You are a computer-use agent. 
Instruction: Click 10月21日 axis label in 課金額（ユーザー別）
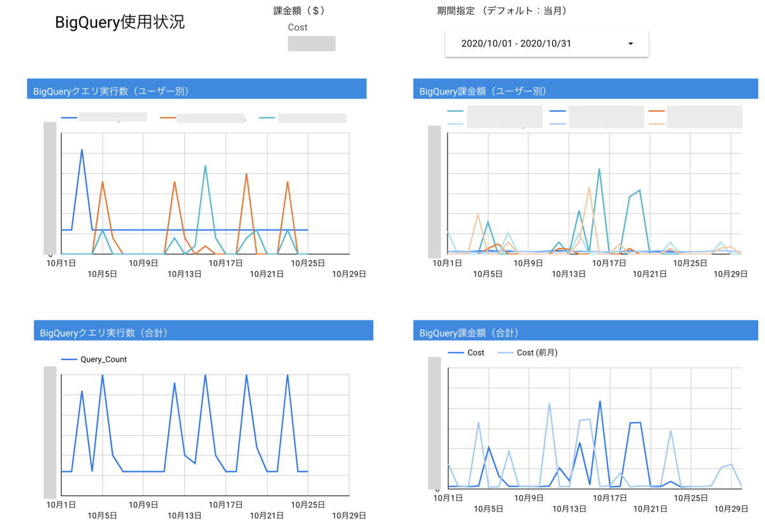[651, 274]
